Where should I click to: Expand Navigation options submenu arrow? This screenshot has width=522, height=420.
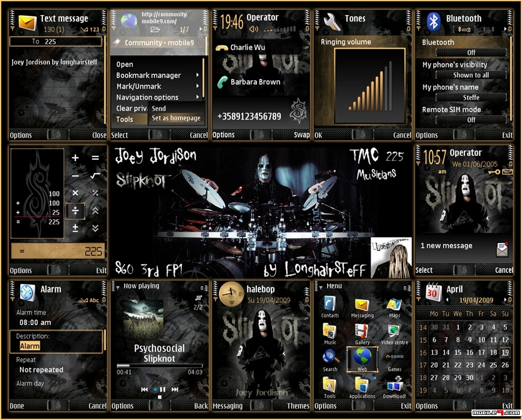(197, 97)
